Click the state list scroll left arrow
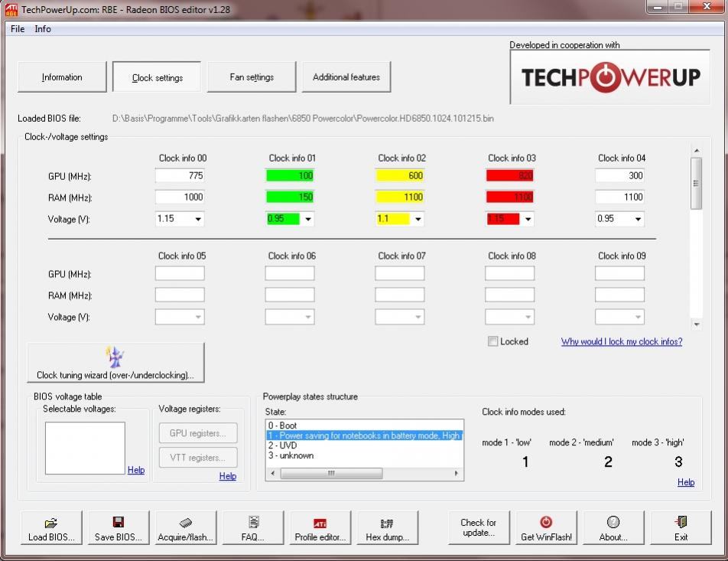 tap(272, 473)
